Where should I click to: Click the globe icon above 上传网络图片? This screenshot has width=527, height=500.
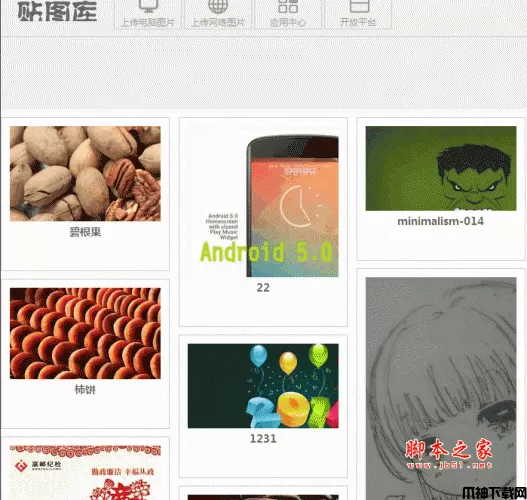(218, 6)
